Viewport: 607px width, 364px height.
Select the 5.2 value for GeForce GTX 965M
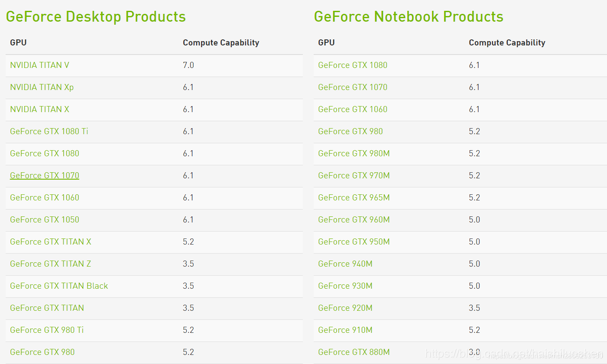click(474, 198)
